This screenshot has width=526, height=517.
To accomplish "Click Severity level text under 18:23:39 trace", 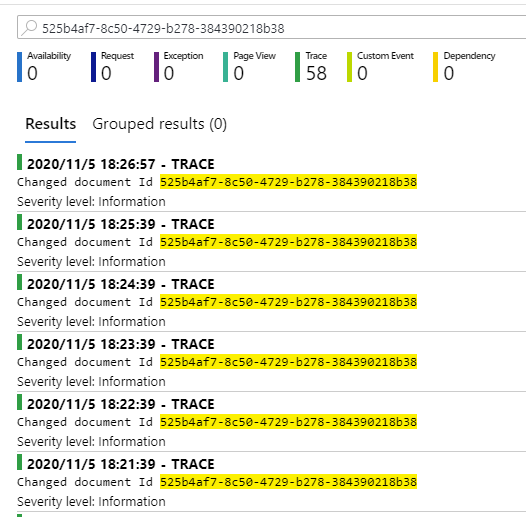I will [91, 382].
